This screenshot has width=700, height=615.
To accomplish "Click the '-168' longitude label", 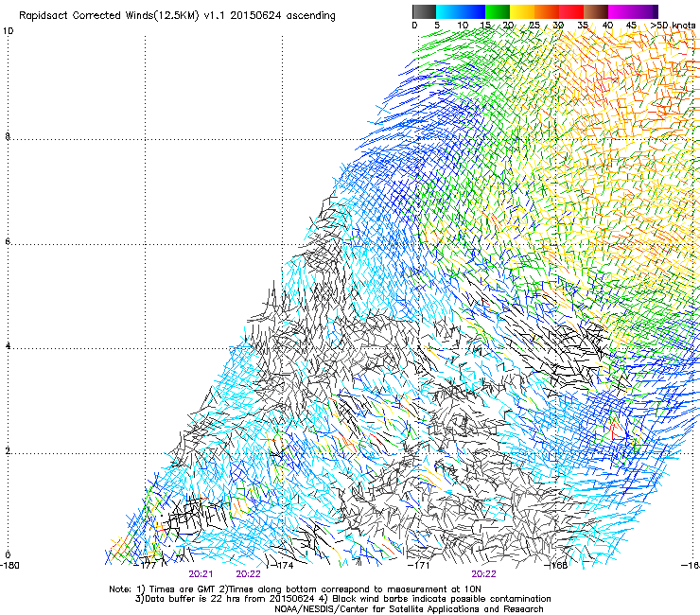I will coord(556,566).
